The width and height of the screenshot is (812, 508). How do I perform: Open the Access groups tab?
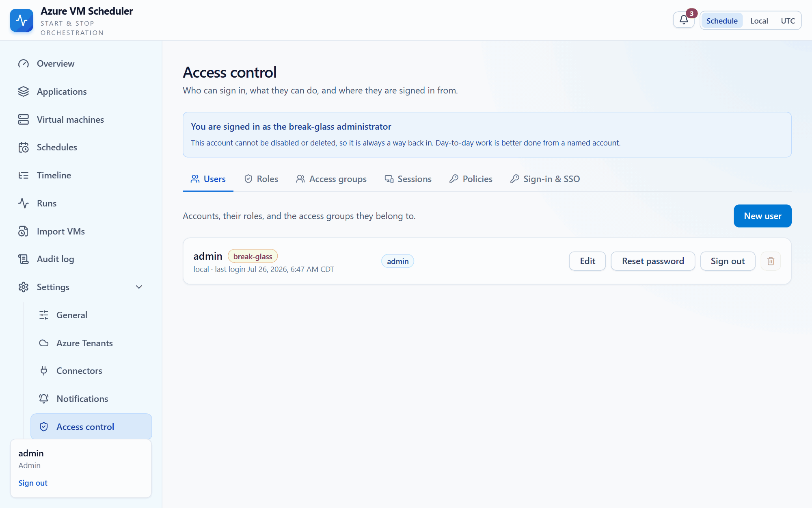[331, 179]
